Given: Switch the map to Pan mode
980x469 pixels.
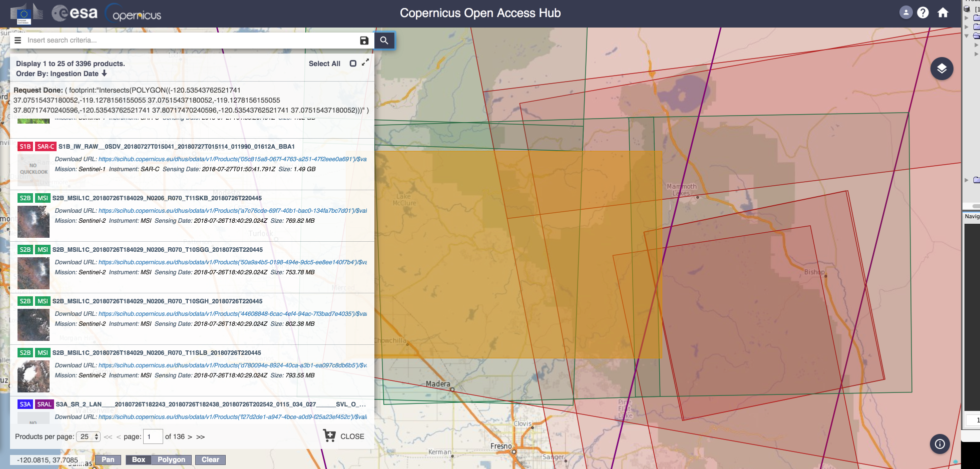Looking at the screenshot, I should (x=108, y=460).
